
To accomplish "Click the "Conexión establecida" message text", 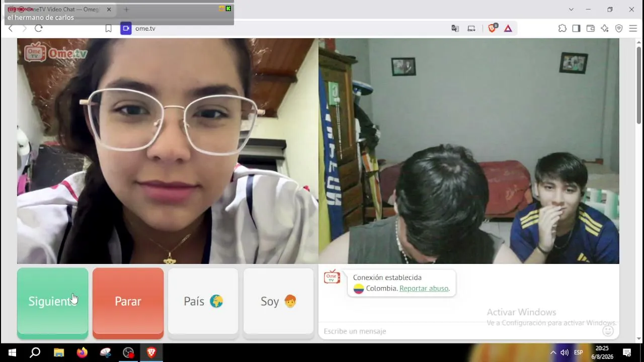I will pyautogui.click(x=387, y=278).
